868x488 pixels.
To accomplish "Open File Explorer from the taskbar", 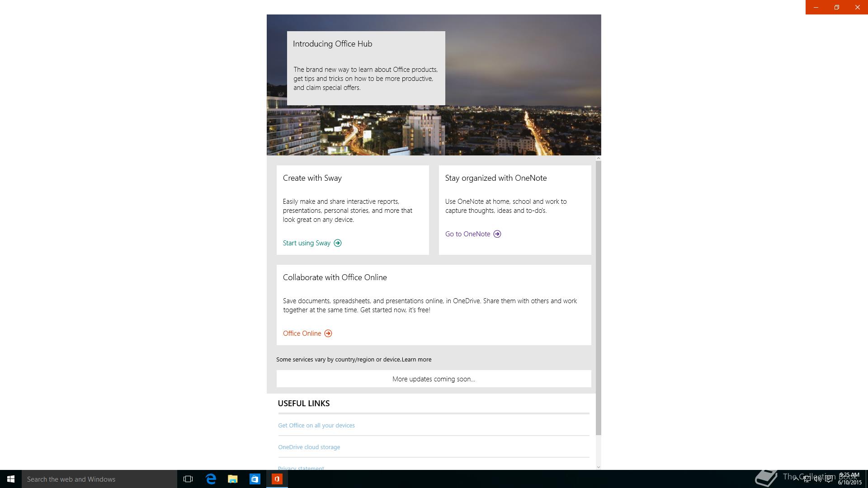I will [x=233, y=479].
